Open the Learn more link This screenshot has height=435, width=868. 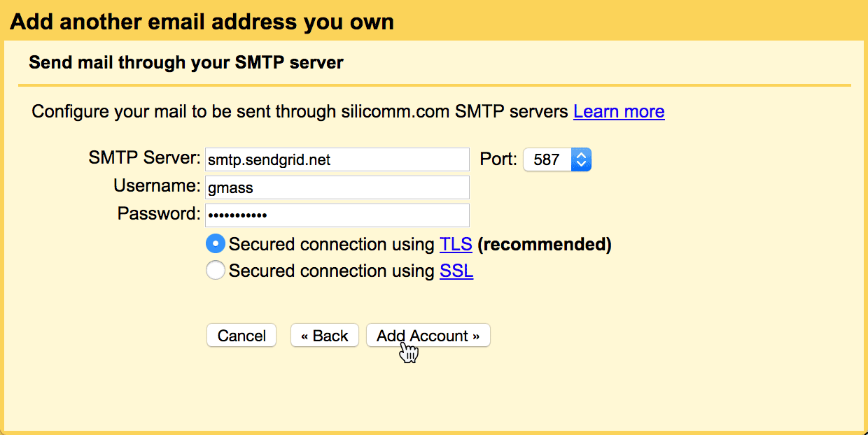(x=619, y=112)
